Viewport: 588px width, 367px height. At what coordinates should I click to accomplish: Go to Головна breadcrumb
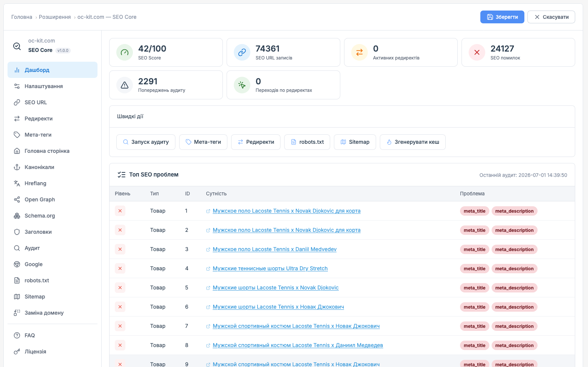coord(22,17)
